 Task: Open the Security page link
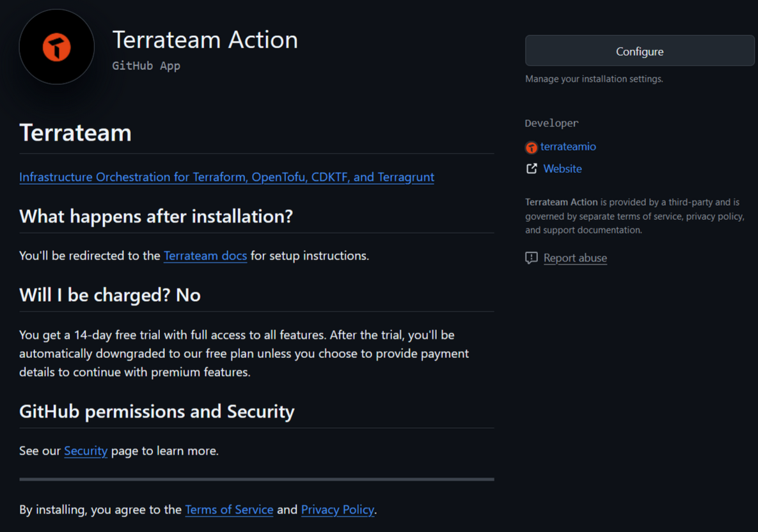click(86, 451)
